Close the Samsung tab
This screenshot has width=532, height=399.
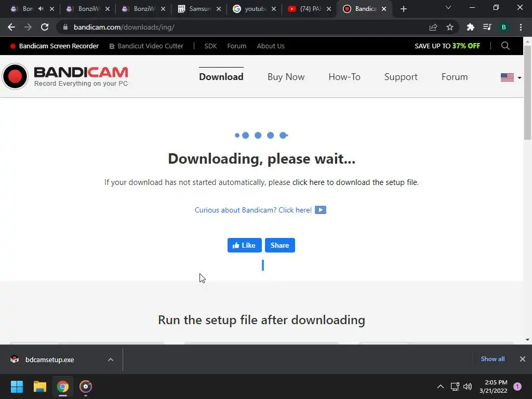click(219, 9)
